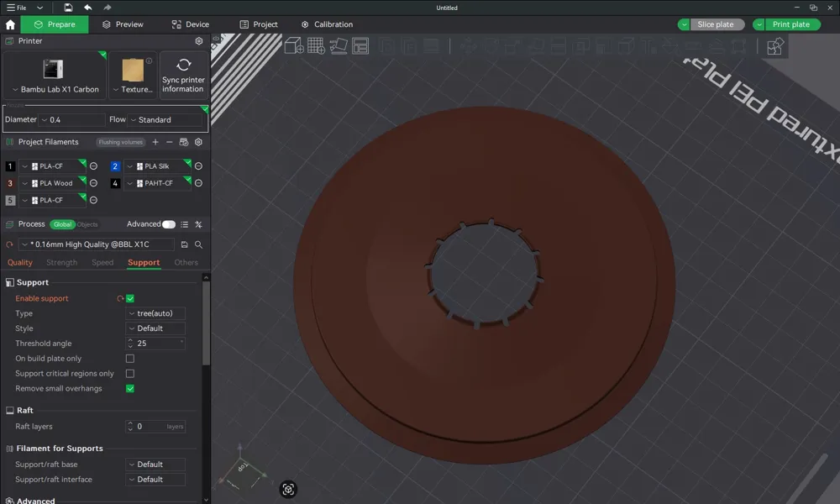Open nozzle Diameter 0.4 dropdown
Viewport: 840px width, 504px height.
click(x=71, y=120)
